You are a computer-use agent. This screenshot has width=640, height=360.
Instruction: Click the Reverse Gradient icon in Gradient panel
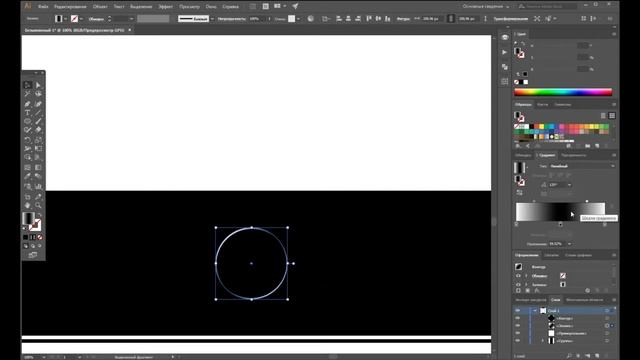point(519,192)
